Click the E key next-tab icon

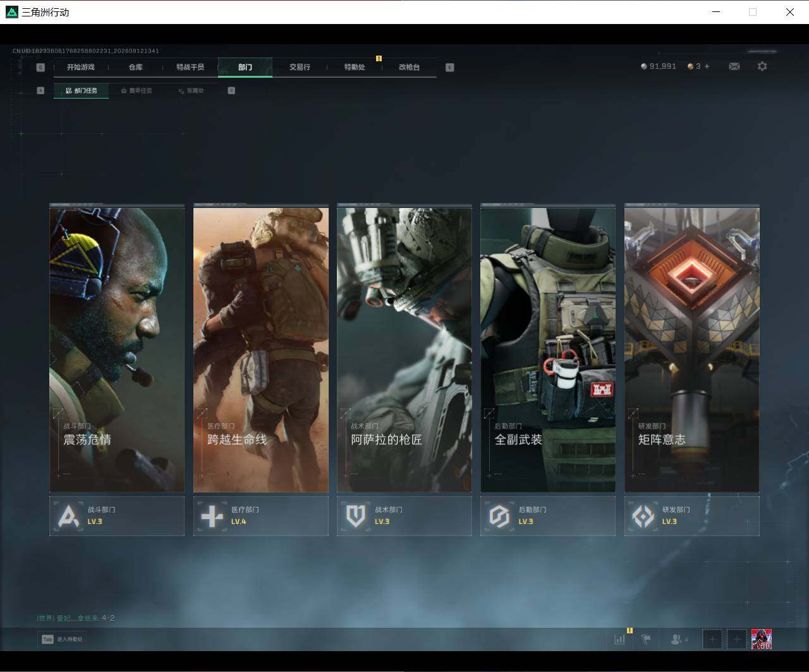pyautogui.click(x=450, y=68)
